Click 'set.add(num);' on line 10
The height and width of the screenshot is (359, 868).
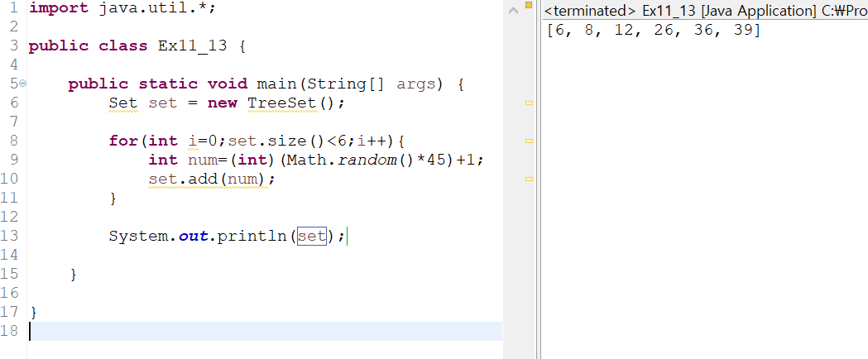[212, 179]
